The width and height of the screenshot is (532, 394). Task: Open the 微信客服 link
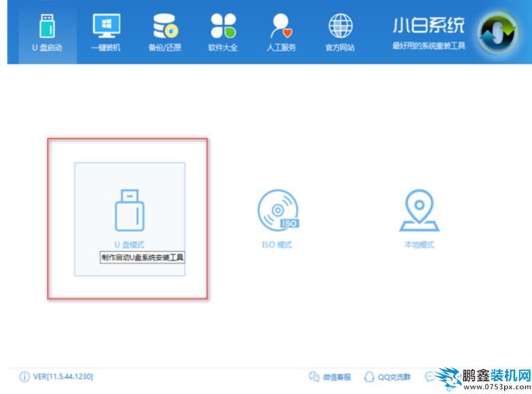pyautogui.click(x=337, y=377)
